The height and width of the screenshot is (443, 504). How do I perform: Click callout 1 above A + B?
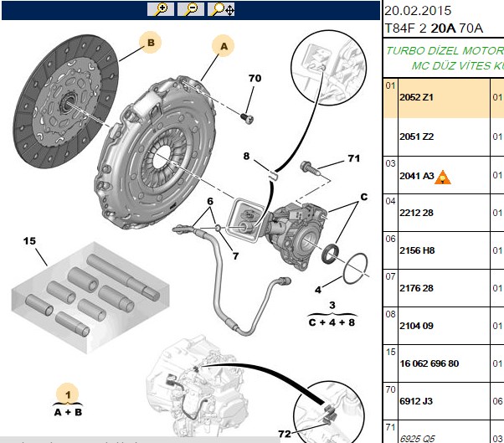click(x=68, y=394)
